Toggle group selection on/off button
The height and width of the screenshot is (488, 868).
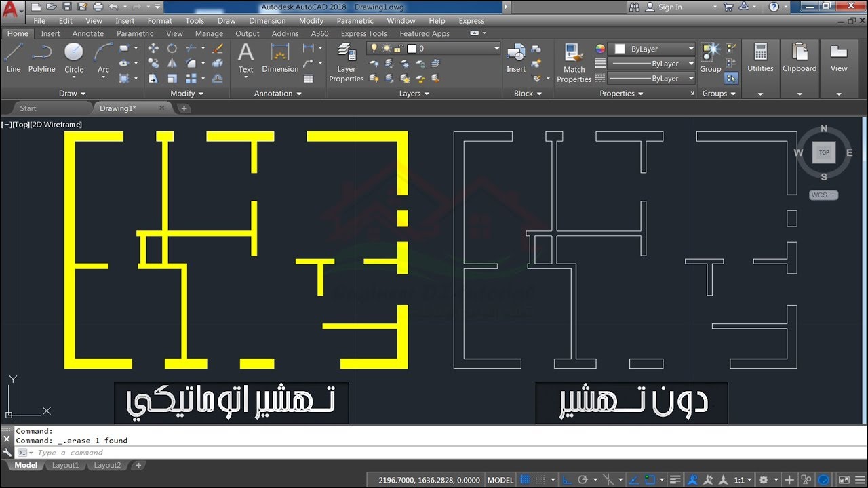click(x=730, y=78)
